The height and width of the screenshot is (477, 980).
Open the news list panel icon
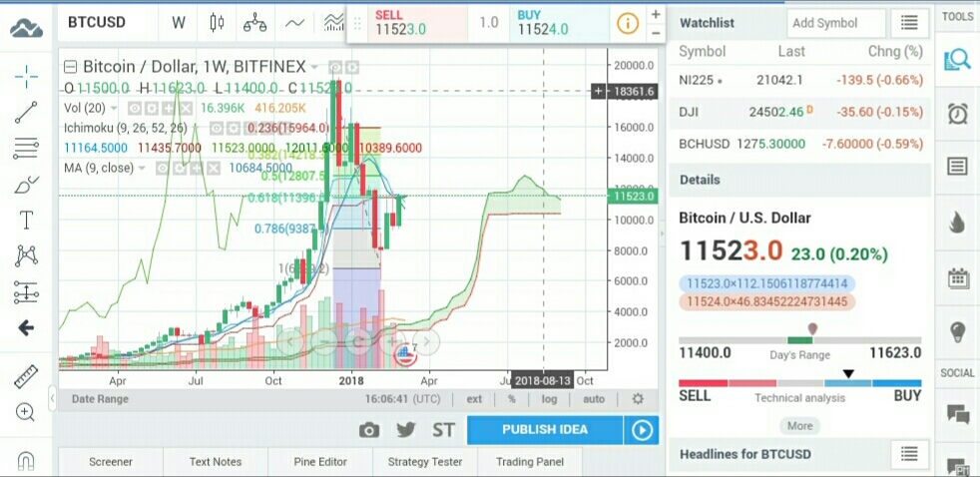coord(957,167)
